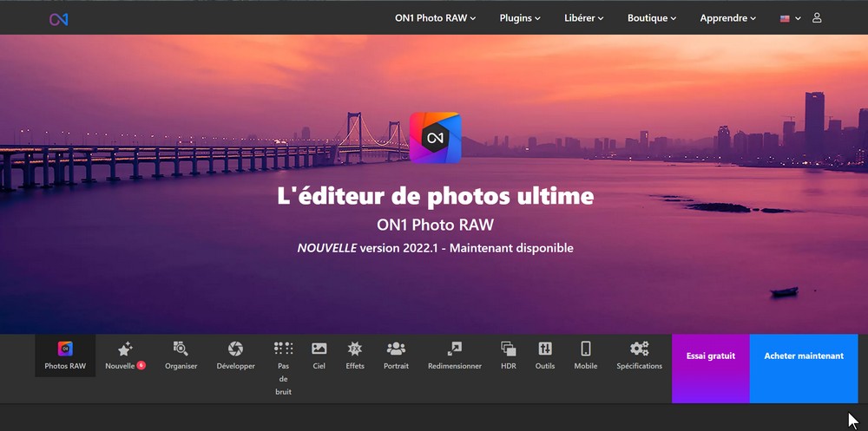This screenshot has height=431, width=868.
Task: Click the Pas de bruit dots icon
Action: pyautogui.click(x=284, y=348)
